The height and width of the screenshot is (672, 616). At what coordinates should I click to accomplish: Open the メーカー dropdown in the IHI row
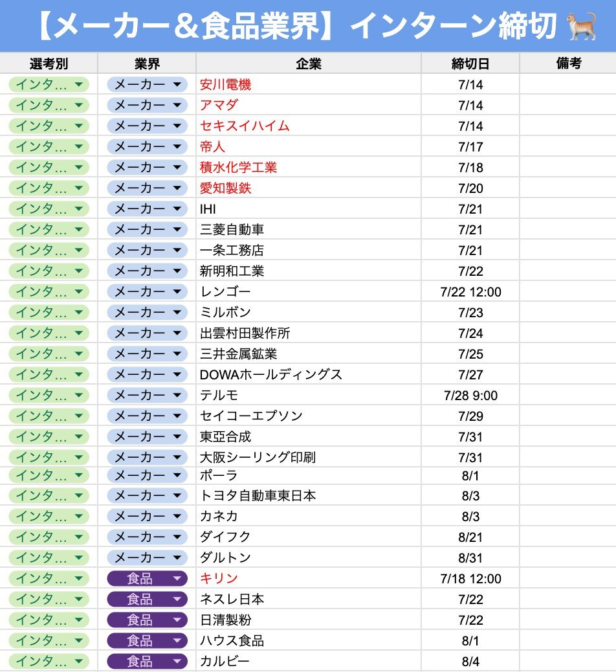(x=147, y=208)
